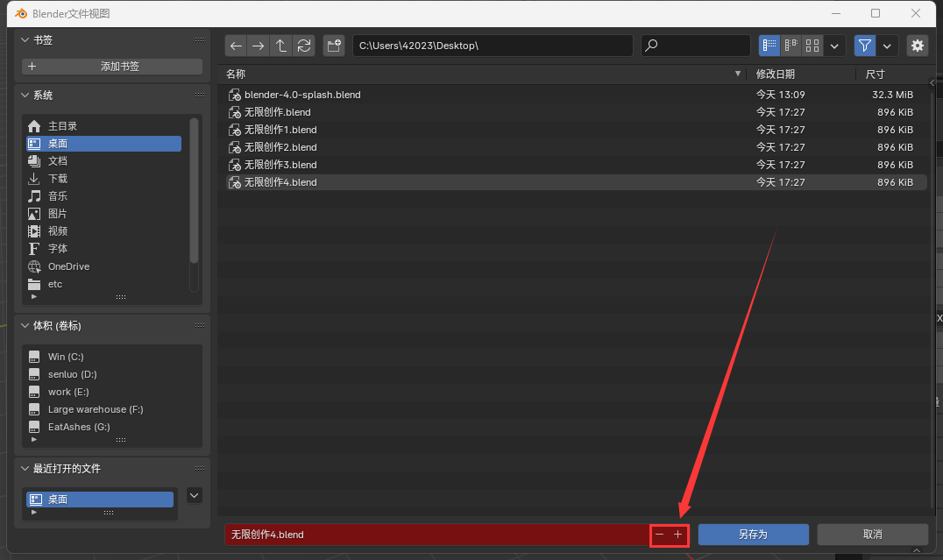Image resolution: width=943 pixels, height=560 pixels.
Task: Click the file icon beside 无限创作1.blend
Action: [235, 130]
